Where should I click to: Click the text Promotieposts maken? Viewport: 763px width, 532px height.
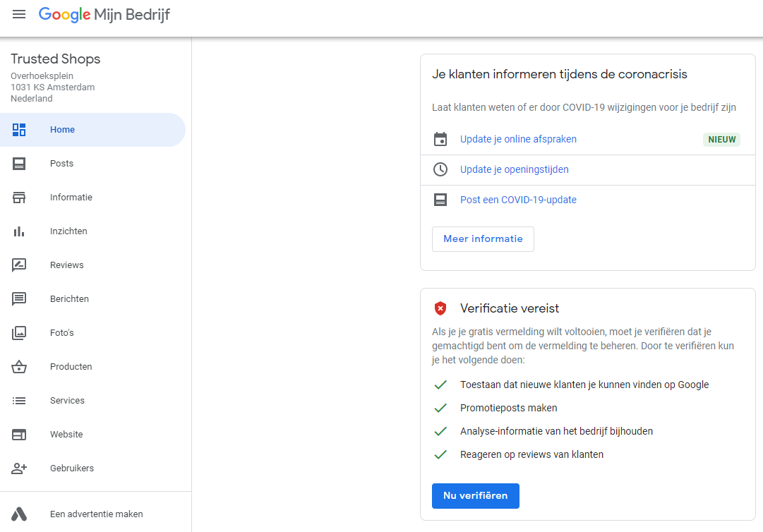click(x=508, y=408)
